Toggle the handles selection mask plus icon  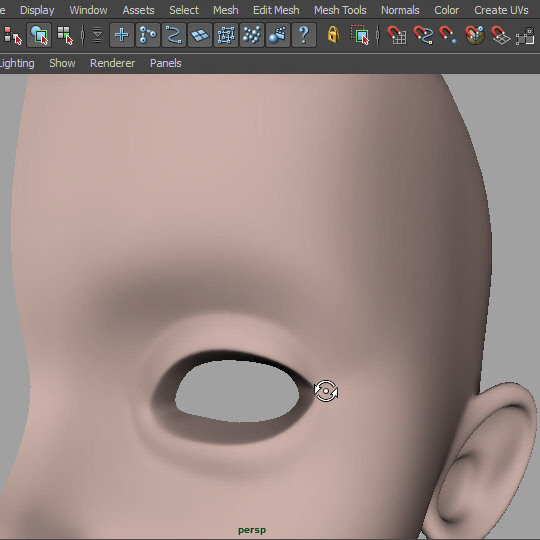[122, 35]
